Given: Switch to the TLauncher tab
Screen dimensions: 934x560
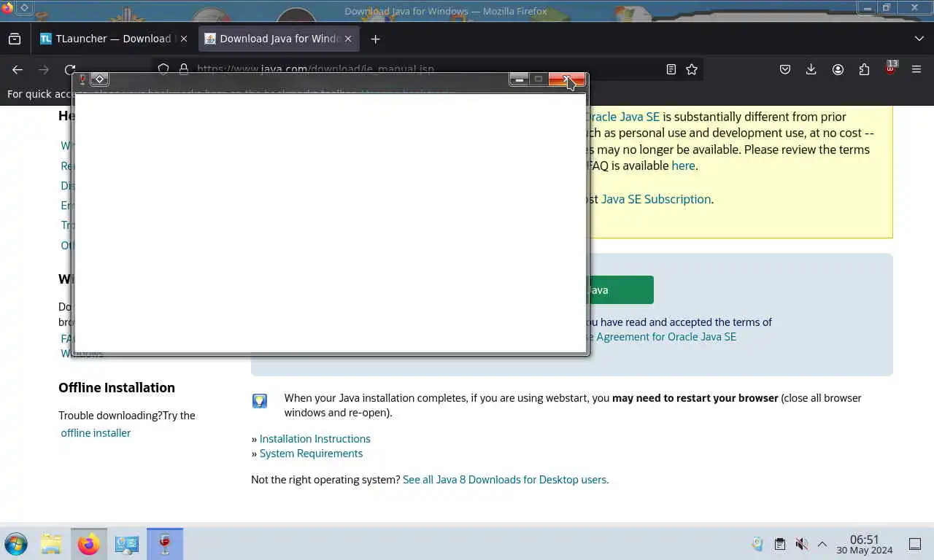Looking at the screenshot, I should coord(113,39).
